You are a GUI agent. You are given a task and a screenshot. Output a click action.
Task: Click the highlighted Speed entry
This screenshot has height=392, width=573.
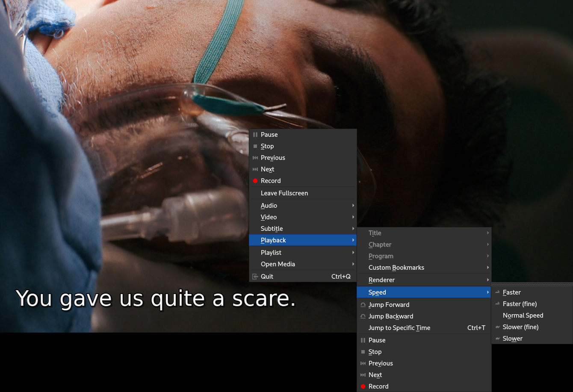tap(424, 292)
